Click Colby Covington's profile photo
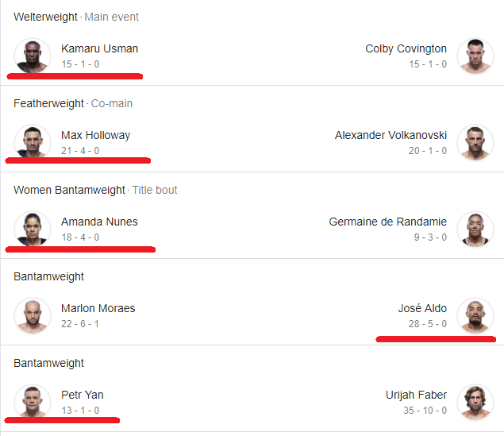 point(475,56)
